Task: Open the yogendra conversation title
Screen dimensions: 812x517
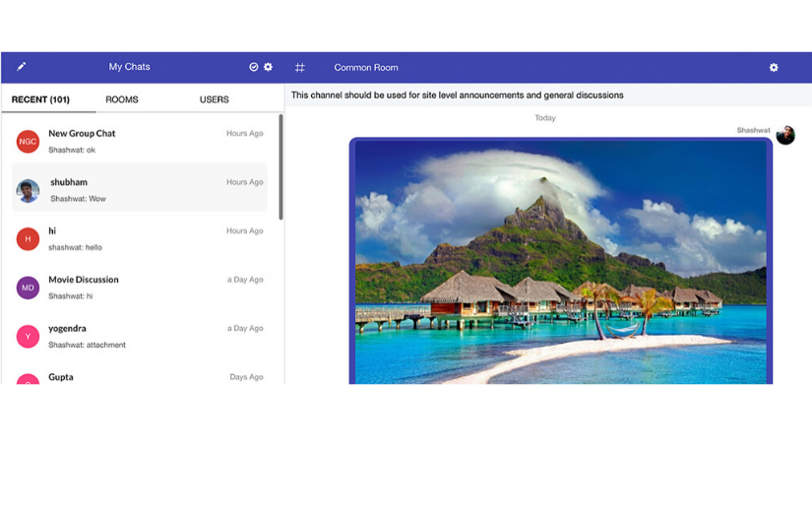Action: click(x=67, y=329)
